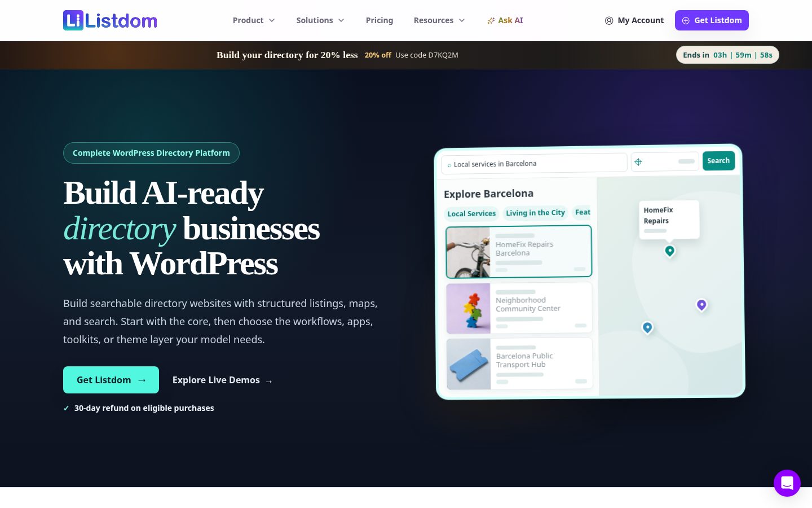Select the Living in the City tab
The image size is (812, 508).
535,213
